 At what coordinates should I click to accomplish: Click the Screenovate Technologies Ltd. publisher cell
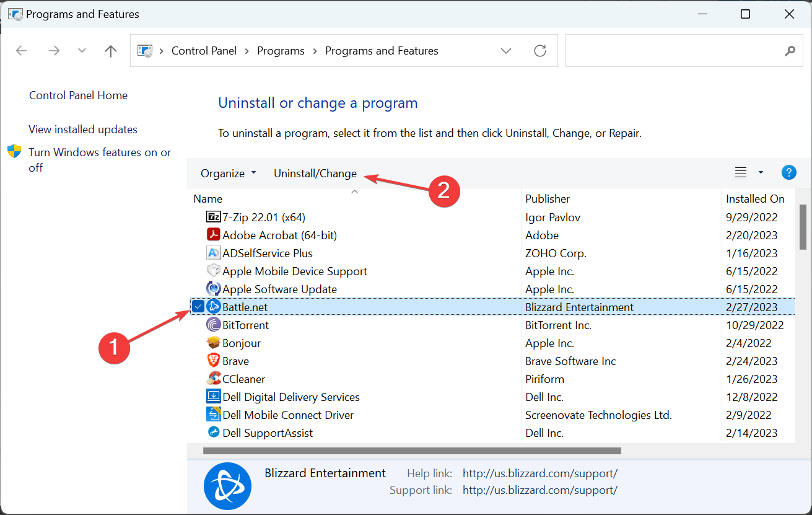click(x=598, y=415)
